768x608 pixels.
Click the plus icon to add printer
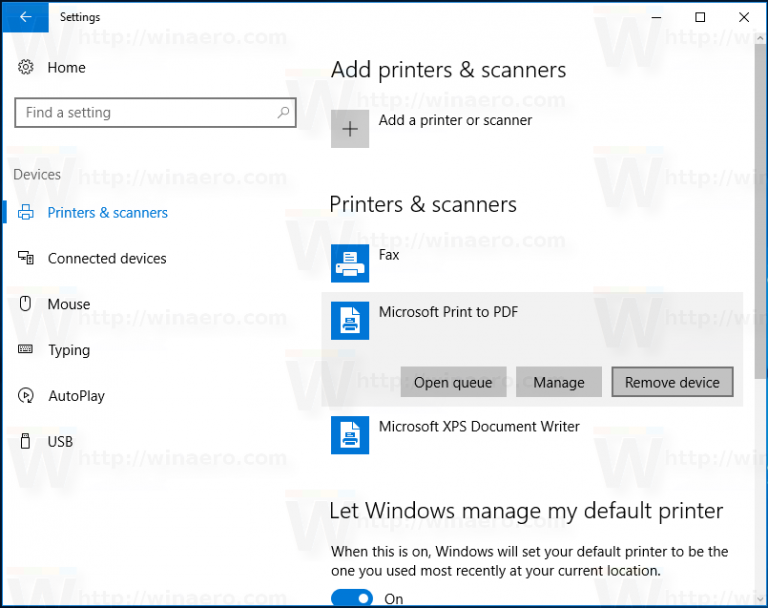[x=350, y=129]
